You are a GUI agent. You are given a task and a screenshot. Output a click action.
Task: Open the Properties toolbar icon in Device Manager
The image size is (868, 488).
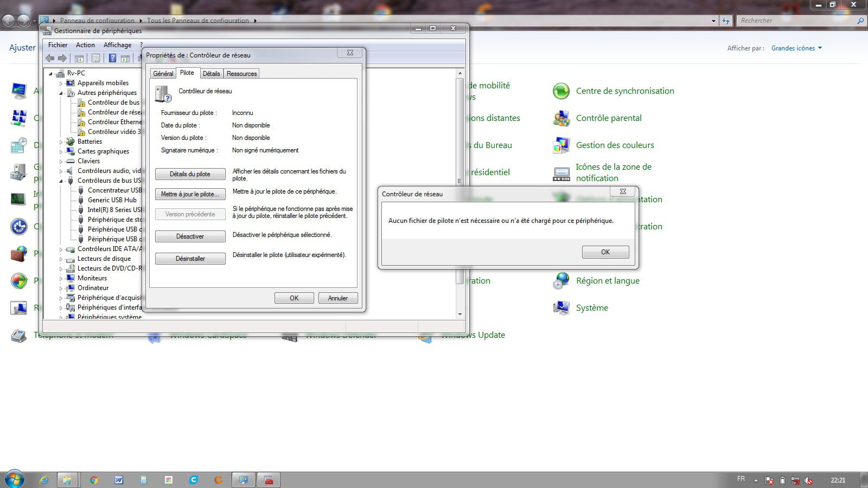point(96,58)
